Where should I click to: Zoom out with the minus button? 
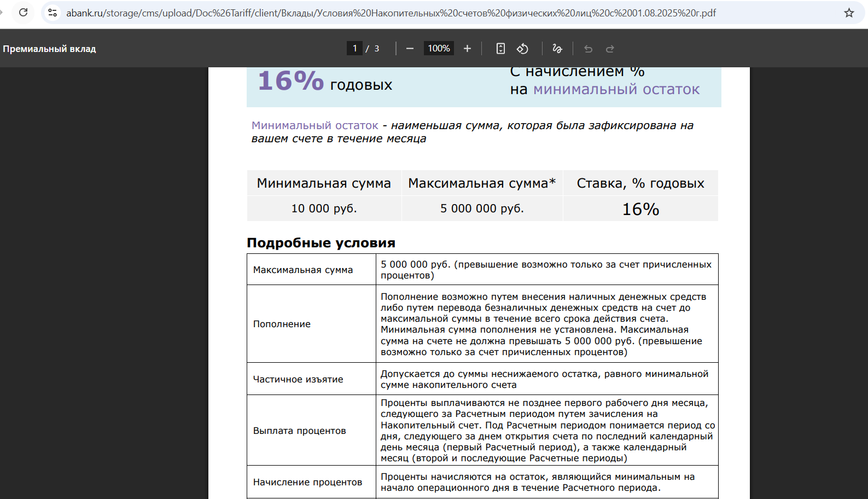pos(410,49)
